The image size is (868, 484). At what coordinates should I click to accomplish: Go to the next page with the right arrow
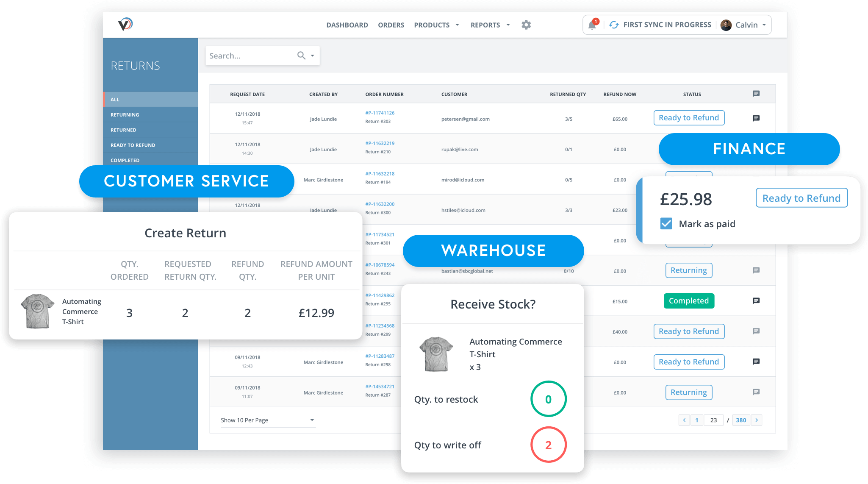[x=757, y=420]
